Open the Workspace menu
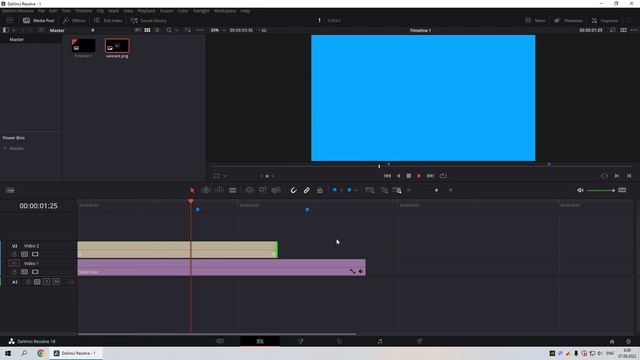This screenshot has width=640, height=360. click(225, 11)
